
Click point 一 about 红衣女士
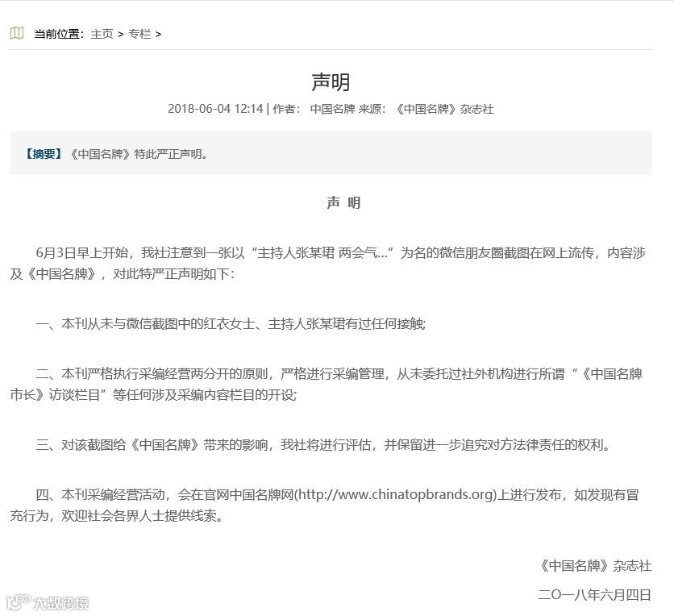click(x=231, y=323)
